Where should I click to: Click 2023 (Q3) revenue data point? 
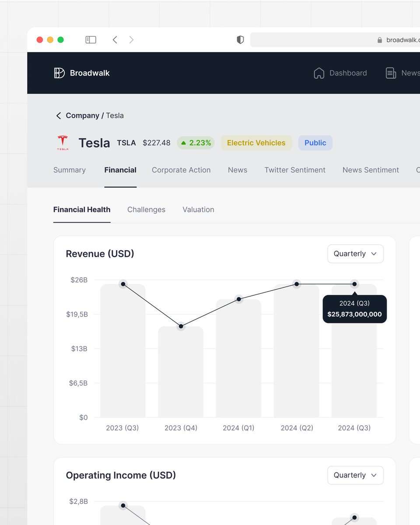coord(123,284)
